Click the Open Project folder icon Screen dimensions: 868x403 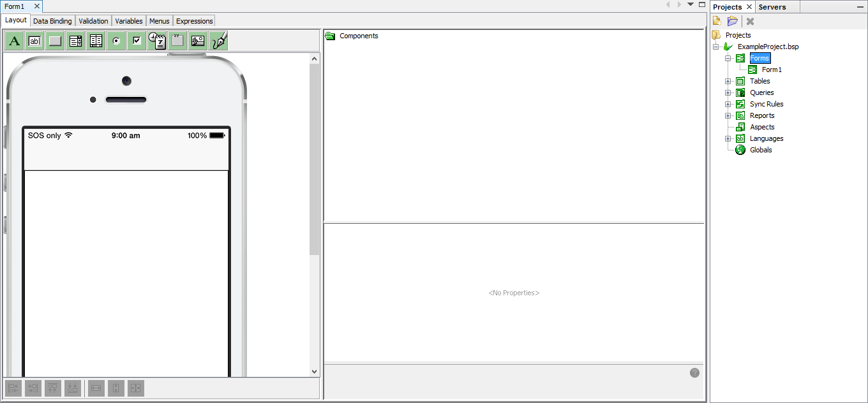click(732, 21)
